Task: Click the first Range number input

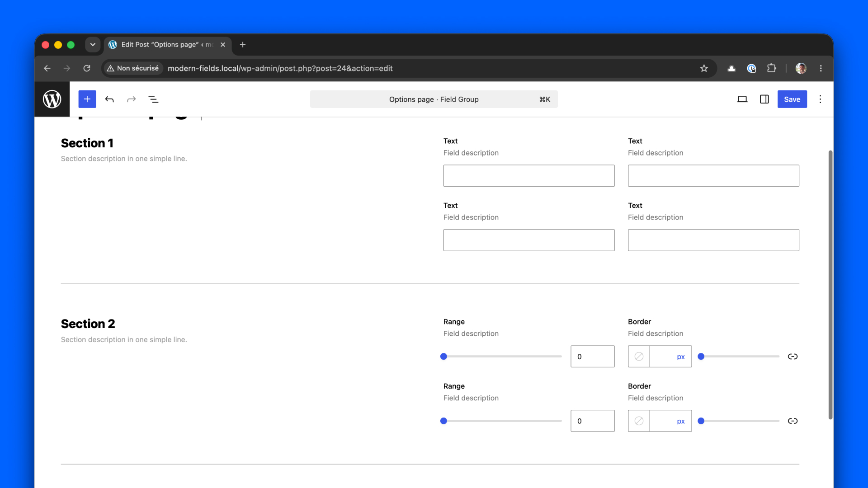Action: (x=593, y=357)
